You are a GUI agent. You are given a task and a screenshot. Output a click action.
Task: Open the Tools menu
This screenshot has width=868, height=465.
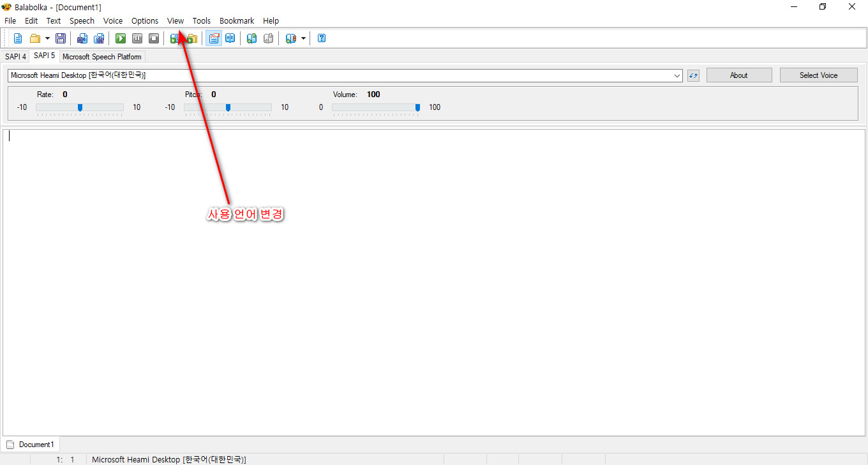click(202, 20)
